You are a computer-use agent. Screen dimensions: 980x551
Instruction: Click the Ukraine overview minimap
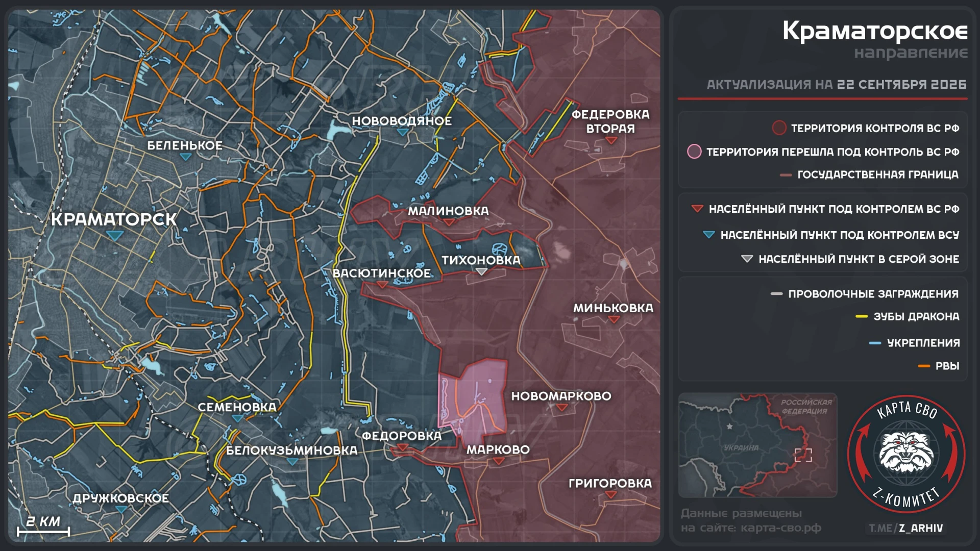point(757,445)
